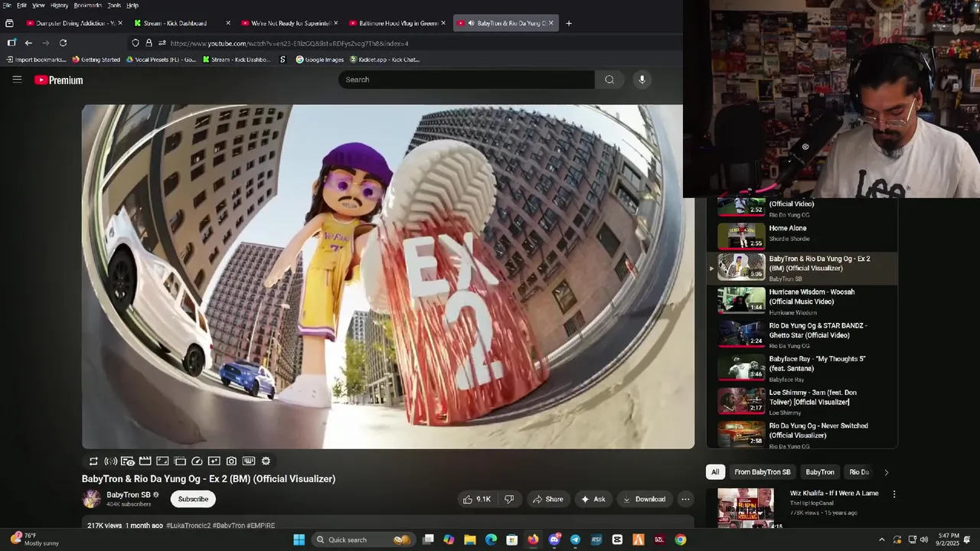Click the audio boost waves icon below player
This screenshot has height=551, width=980.
tap(111, 461)
